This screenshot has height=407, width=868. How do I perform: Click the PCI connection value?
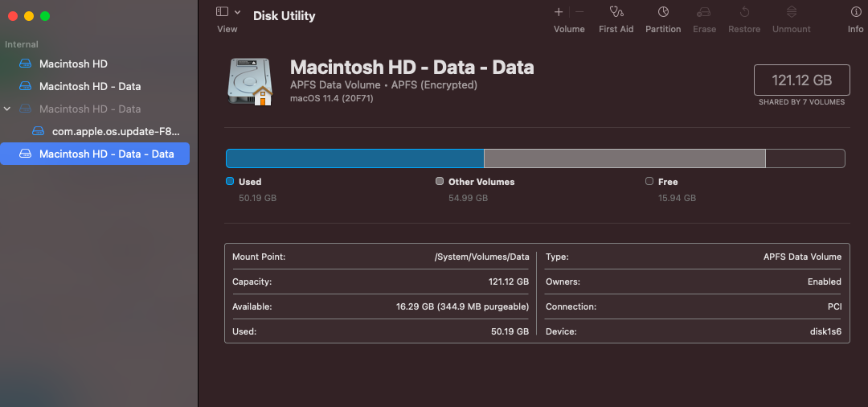pos(835,306)
